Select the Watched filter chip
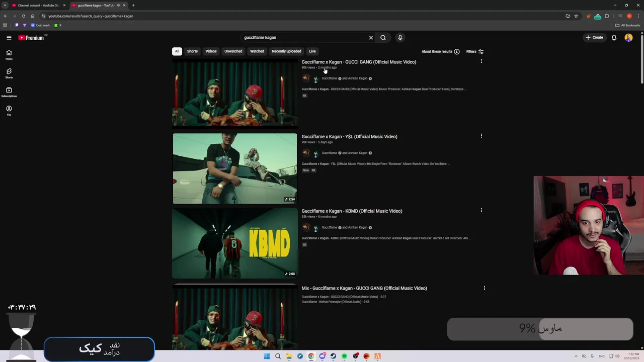Screen dimensions: 644x362 [x=257, y=51]
